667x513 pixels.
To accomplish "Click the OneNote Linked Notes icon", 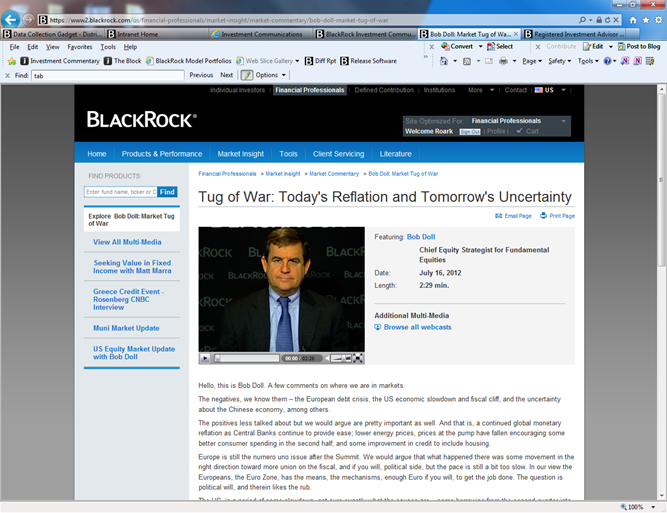I will [x=637, y=61].
